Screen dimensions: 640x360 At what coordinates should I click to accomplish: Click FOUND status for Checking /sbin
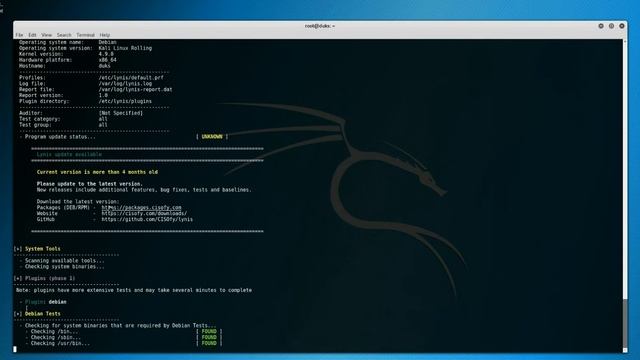[x=209, y=338]
